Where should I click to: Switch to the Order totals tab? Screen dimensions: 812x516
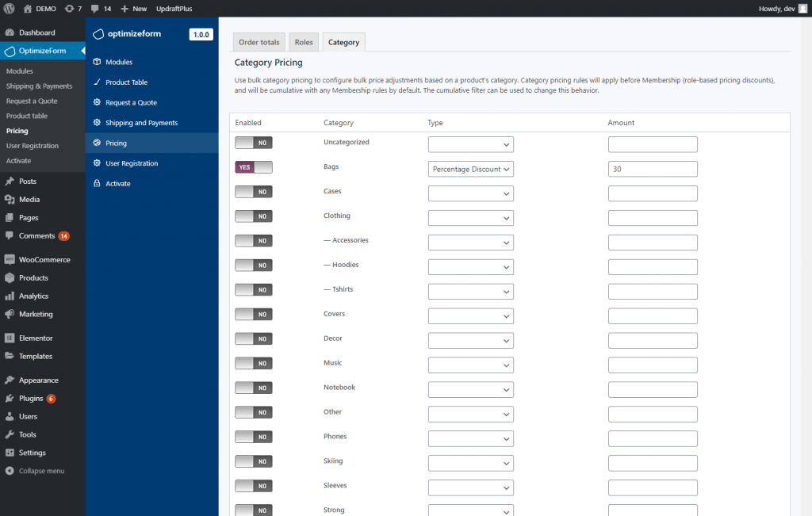click(259, 42)
